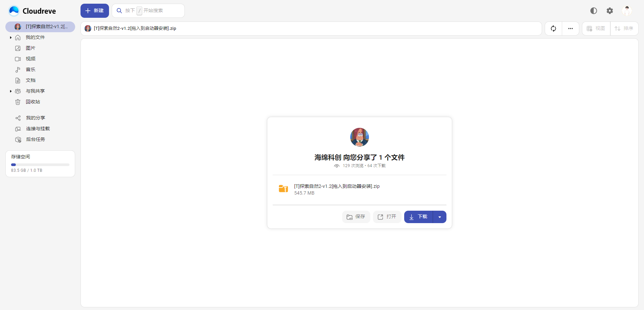Open the three-dot more actions menu
Viewport: 644px width, 310px height.
click(570, 29)
